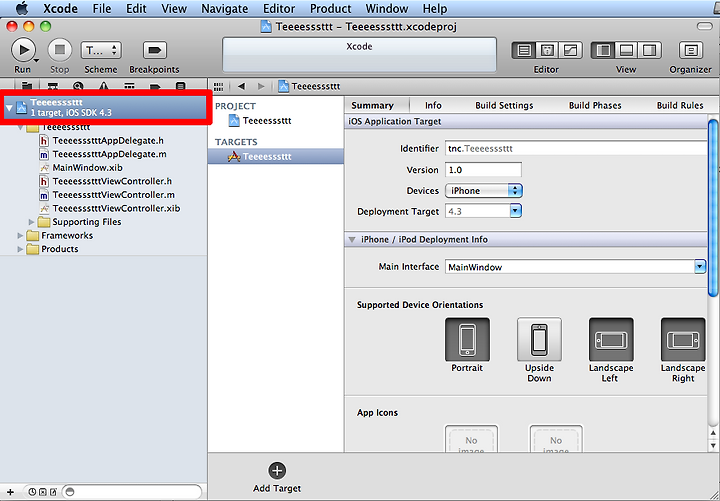Collapse the Teeeesssttt project root triangle

9,108
